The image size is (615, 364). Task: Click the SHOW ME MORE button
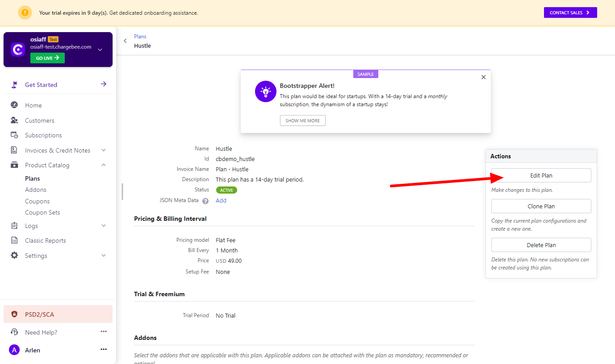click(x=303, y=120)
